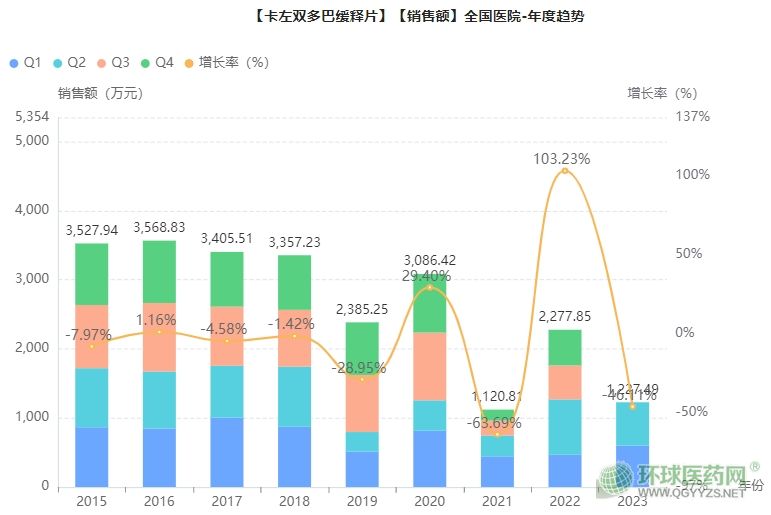Click the 2022 growth point at 103.23%
Viewport: 771px width, 515px height.
[x=564, y=171]
